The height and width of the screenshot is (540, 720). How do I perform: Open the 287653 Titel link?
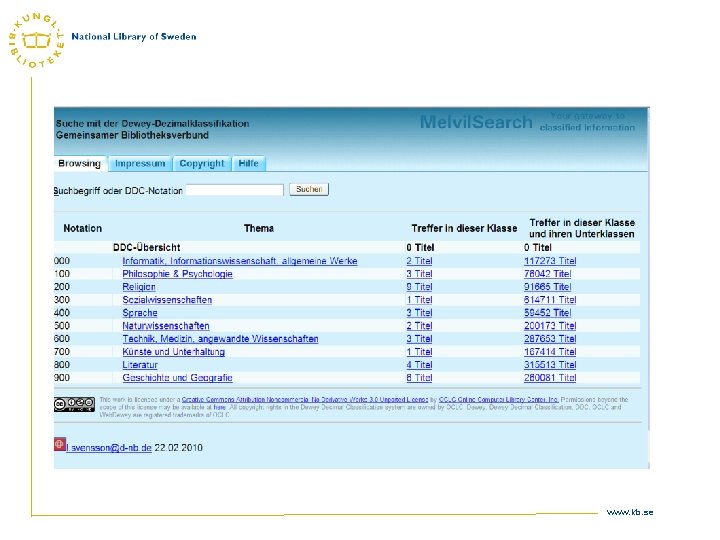[x=550, y=339]
